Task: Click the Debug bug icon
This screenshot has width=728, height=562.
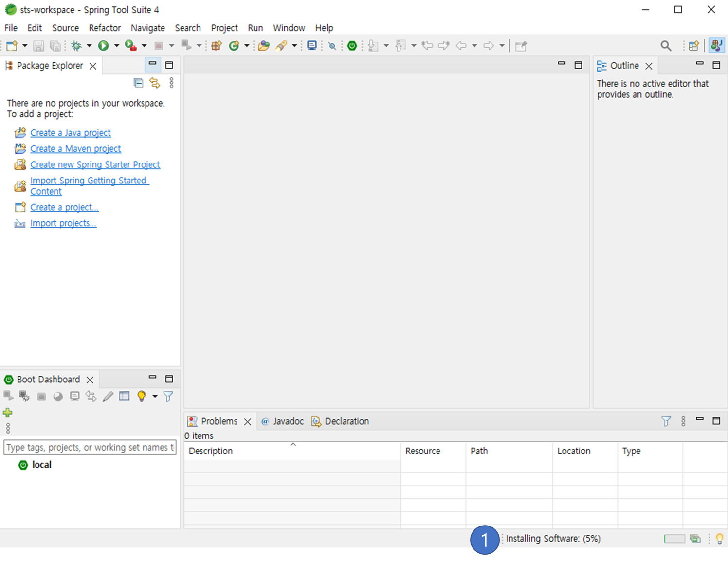Action: (76, 46)
